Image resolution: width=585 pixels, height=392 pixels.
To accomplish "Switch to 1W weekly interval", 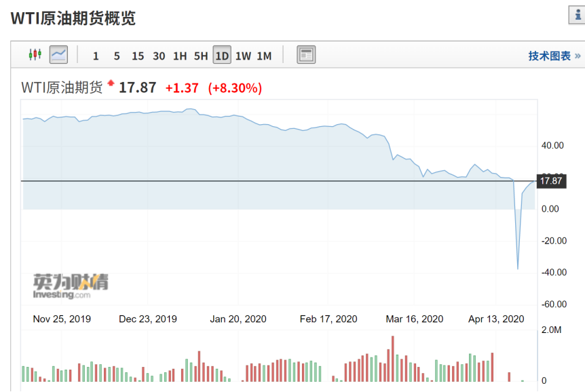I will 243,56.
